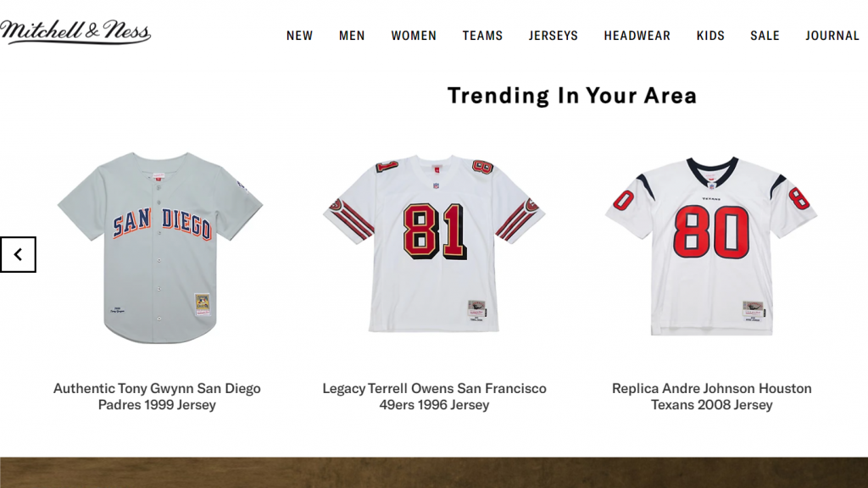Click the jock tag on Padres jersey
The height and width of the screenshot is (488, 868).
pos(202,304)
